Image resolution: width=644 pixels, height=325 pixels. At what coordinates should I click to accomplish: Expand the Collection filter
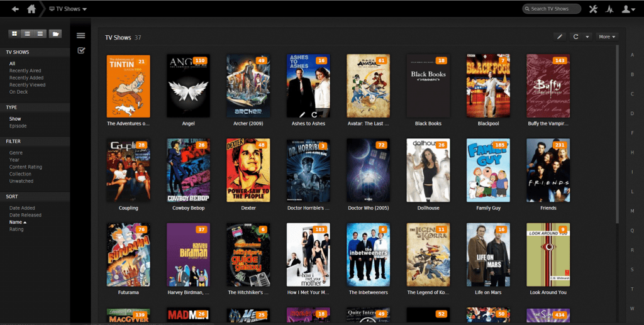pos(20,174)
